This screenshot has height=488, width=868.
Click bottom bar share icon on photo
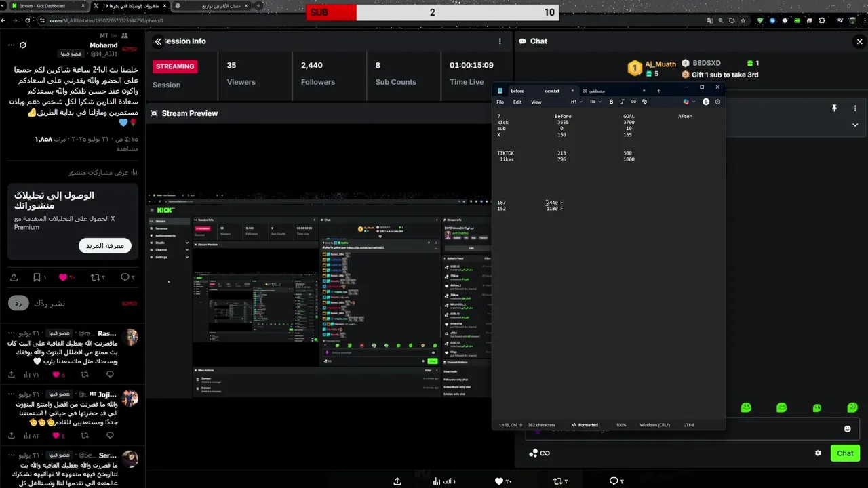pyautogui.click(x=397, y=481)
